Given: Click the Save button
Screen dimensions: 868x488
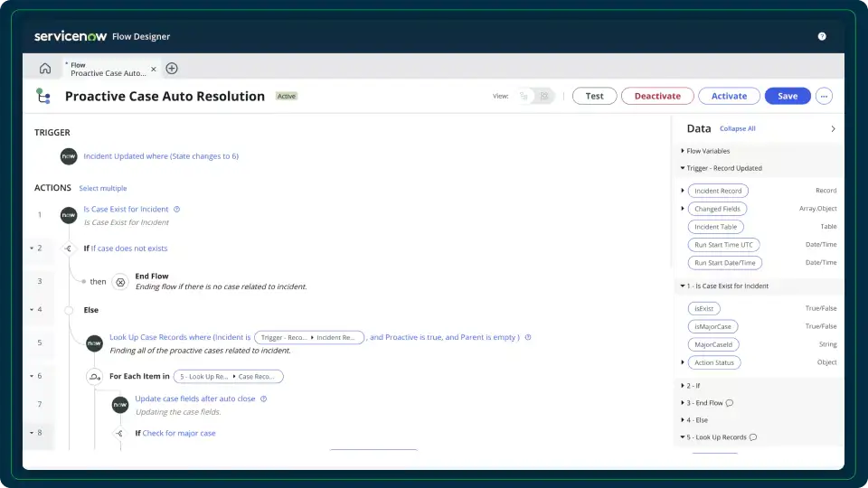Looking at the screenshot, I should [788, 96].
